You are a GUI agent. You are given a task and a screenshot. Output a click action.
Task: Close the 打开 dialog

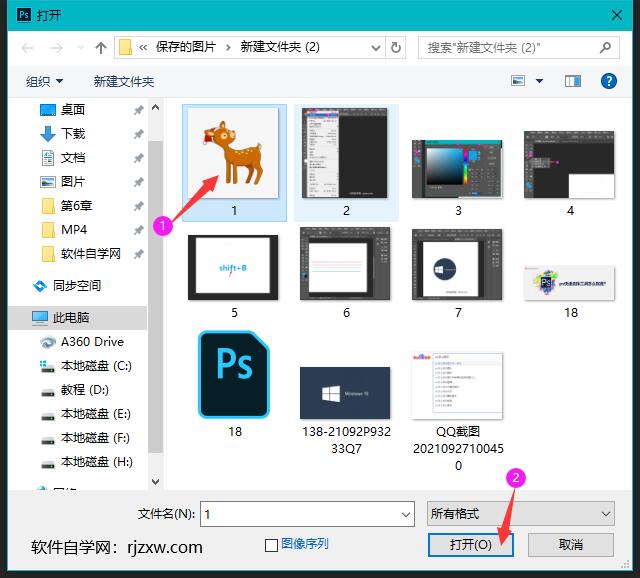pyautogui.click(x=617, y=16)
